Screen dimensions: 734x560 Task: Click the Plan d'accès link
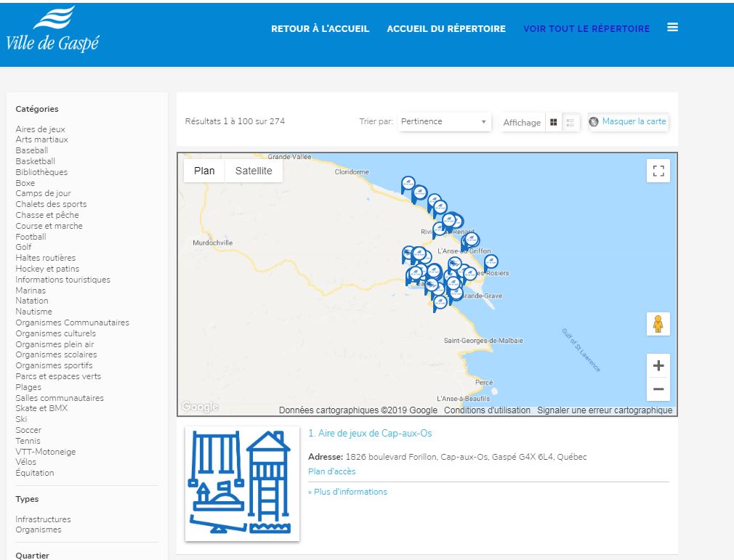click(332, 471)
